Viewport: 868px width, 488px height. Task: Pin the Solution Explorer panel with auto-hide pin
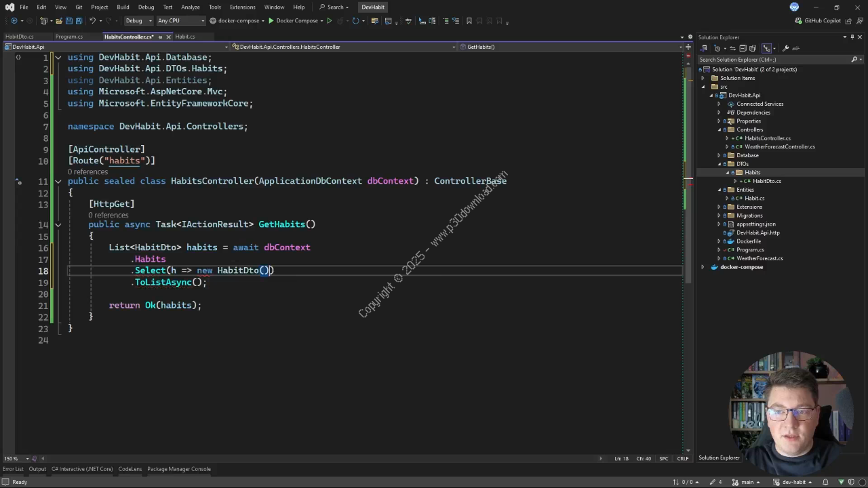(x=852, y=37)
